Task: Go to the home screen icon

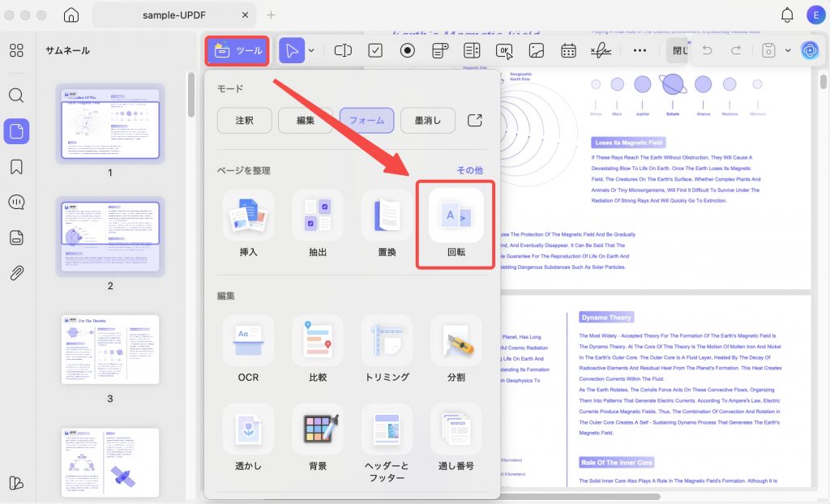Action: coord(71,15)
